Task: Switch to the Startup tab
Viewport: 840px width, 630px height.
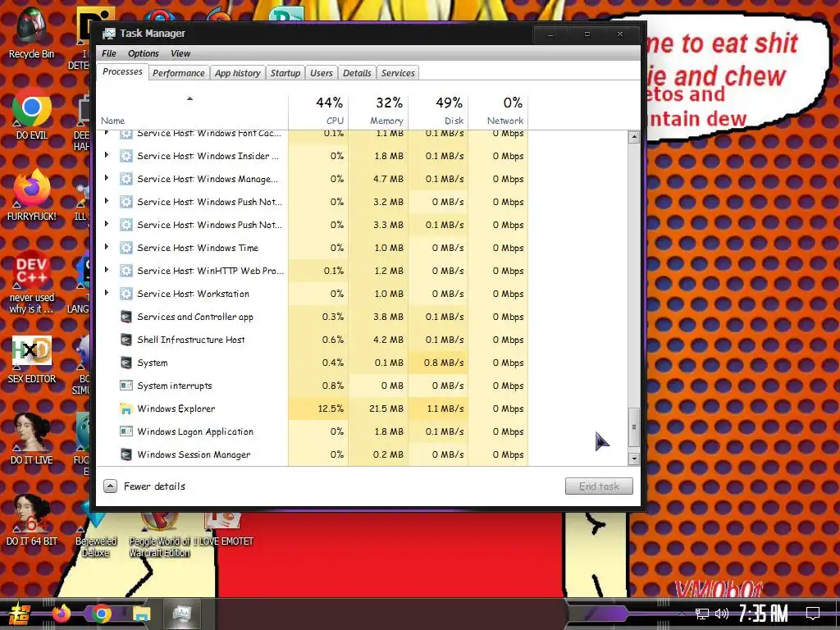Action: [x=285, y=73]
